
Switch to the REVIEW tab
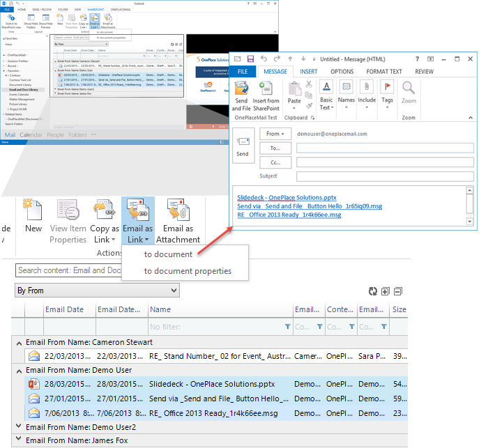pos(424,72)
